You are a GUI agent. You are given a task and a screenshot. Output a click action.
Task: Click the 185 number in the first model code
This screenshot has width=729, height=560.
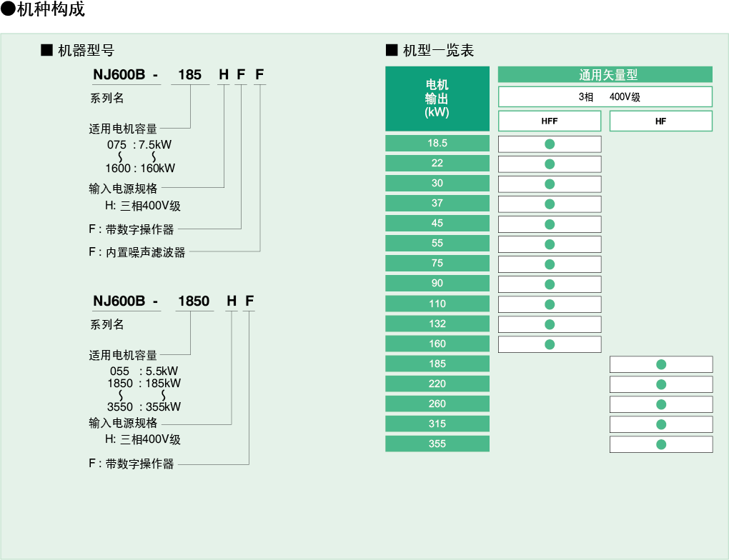coord(190,75)
